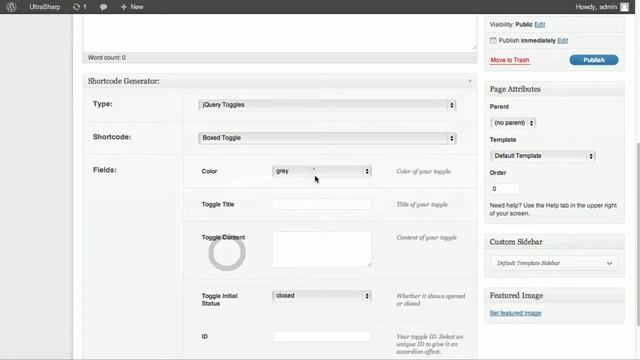640x360 pixels.
Task: Click the Toggle Title input field
Action: (x=322, y=204)
